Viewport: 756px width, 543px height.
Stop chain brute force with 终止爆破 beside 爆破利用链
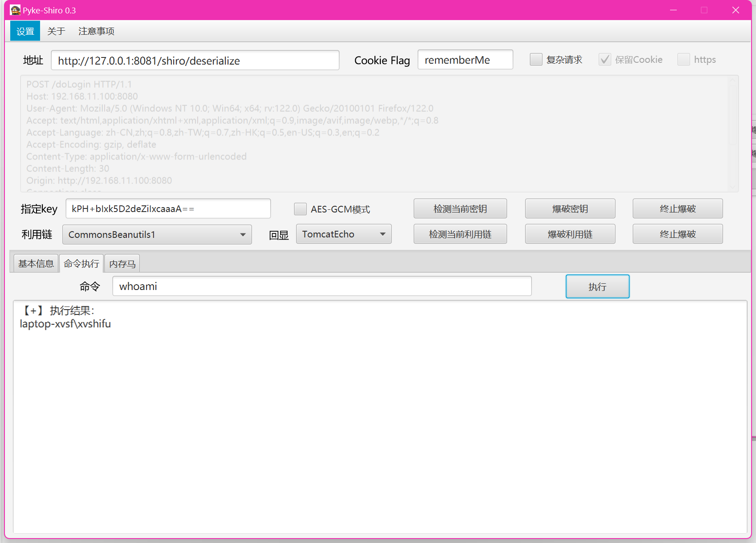pos(678,234)
